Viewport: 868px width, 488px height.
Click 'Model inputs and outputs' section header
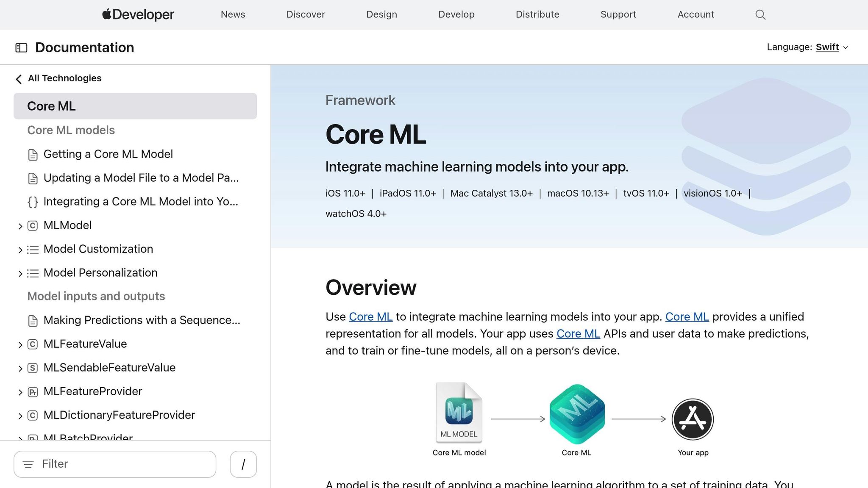click(96, 296)
